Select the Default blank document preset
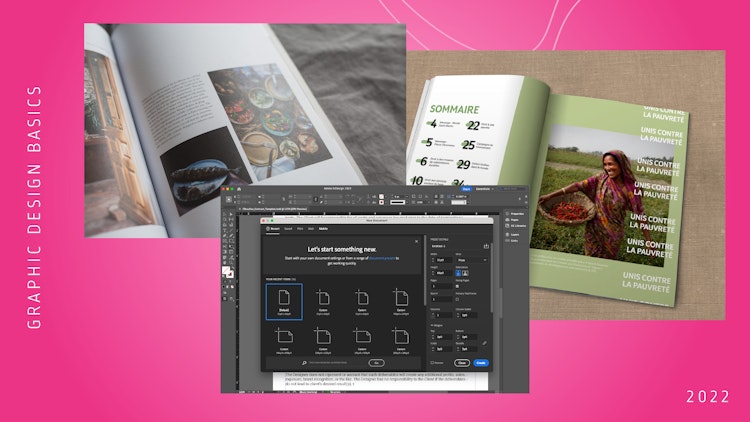The width and height of the screenshot is (750, 422). coord(284,301)
